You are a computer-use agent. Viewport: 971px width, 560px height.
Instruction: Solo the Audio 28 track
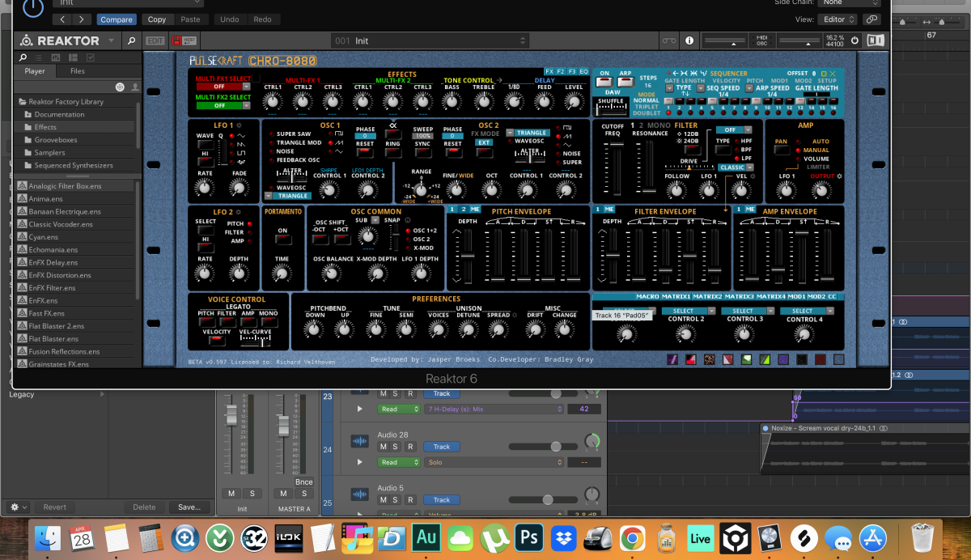click(x=396, y=447)
